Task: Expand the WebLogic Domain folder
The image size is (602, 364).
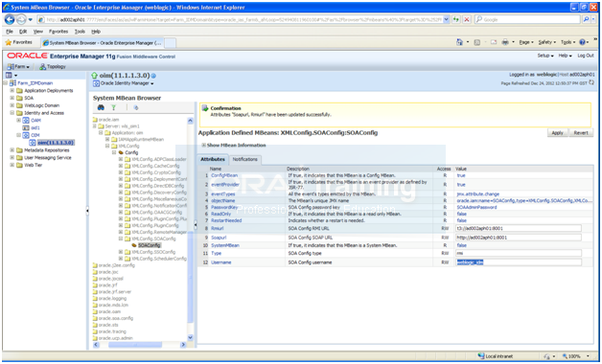Action: point(12,105)
